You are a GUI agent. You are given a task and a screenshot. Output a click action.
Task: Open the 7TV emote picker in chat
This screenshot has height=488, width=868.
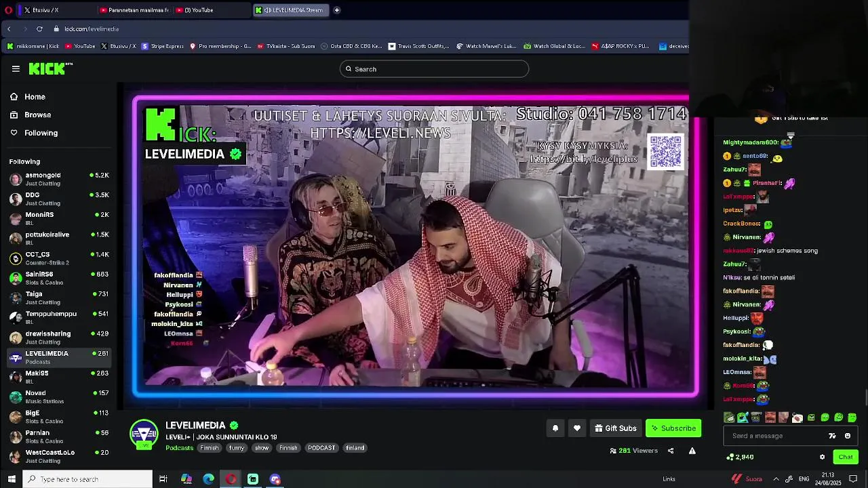[x=833, y=436]
